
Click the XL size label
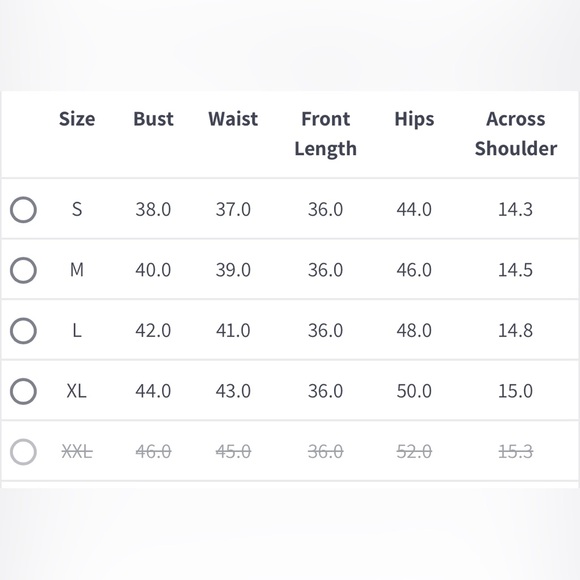[77, 391]
